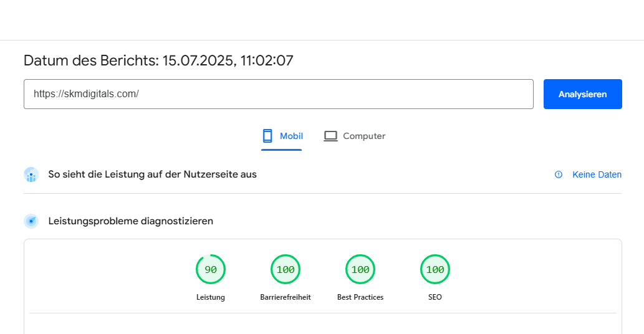Click the "Leistungsprobleme diagnostizieren" heading
The height and width of the screenshot is (334, 644).
(131, 221)
